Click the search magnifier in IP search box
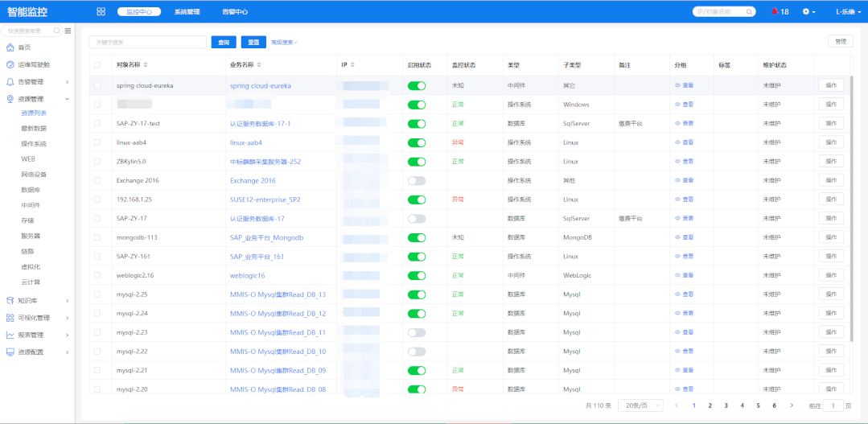The image size is (868, 424). click(748, 11)
